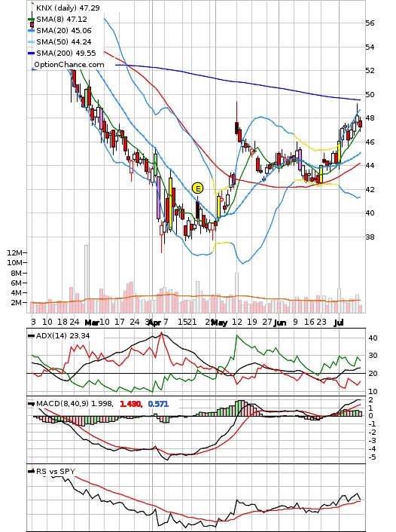Click the 12 date label after May
Screen dimensions: 396x532
pos(237,322)
